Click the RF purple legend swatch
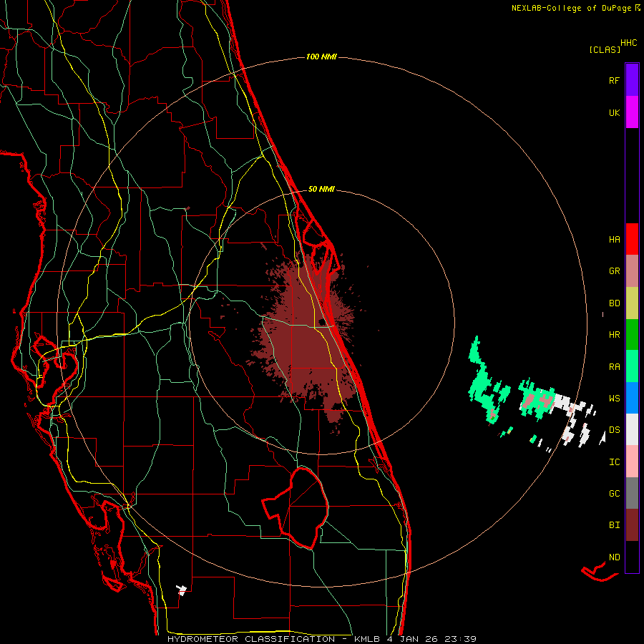The height and width of the screenshot is (644, 644). pyautogui.click(x=632, y=80)
